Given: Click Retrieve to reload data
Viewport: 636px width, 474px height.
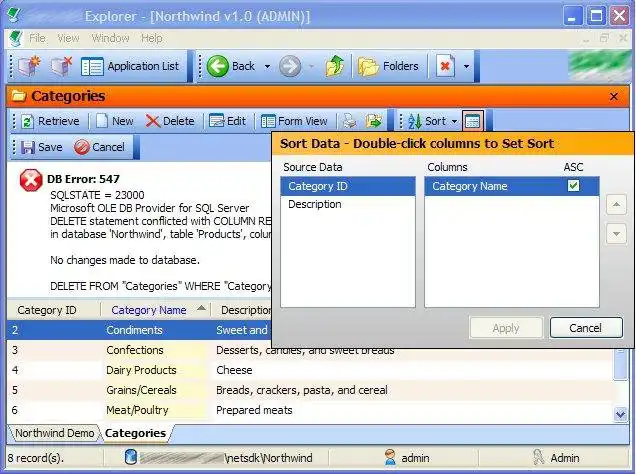Looking at the screenshot, I should pos(50,121).
